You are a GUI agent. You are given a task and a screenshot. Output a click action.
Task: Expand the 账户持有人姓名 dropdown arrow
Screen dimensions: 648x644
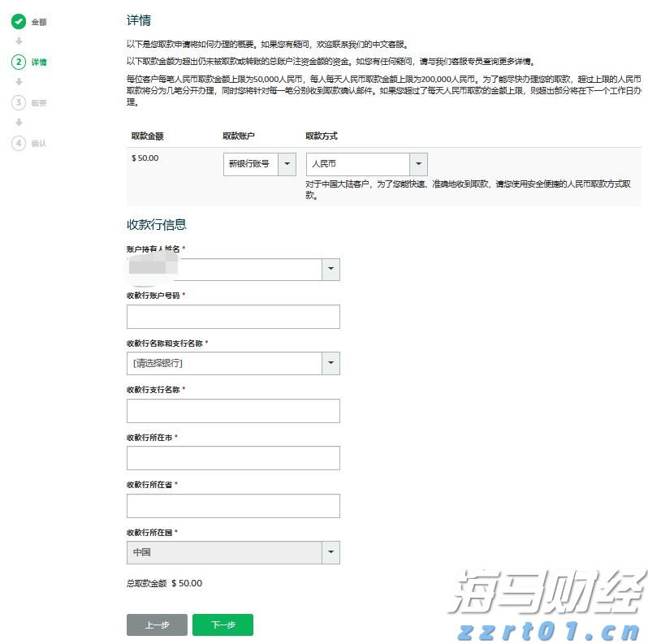point(330,269)
